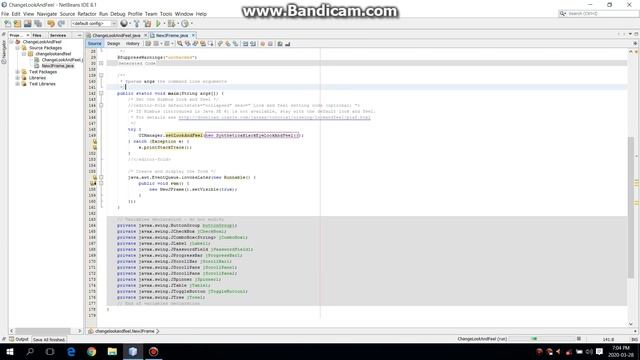Screen dimensions: 640x360
Task: Click the Build Project hammer icon
Action: (137, 24)
